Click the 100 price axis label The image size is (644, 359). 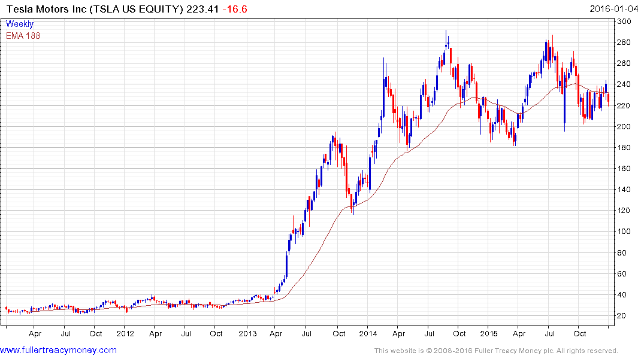[x=624, y=231]
